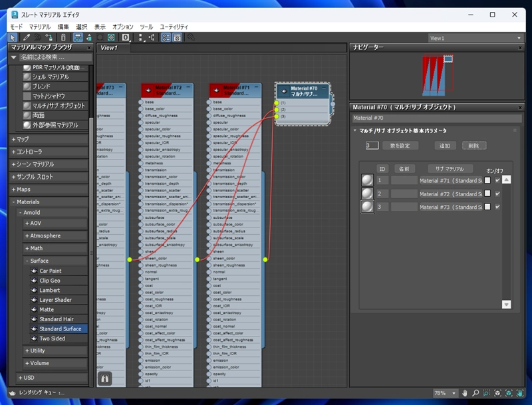Toggle on/off checkbox for Material #73

point(497,207)
